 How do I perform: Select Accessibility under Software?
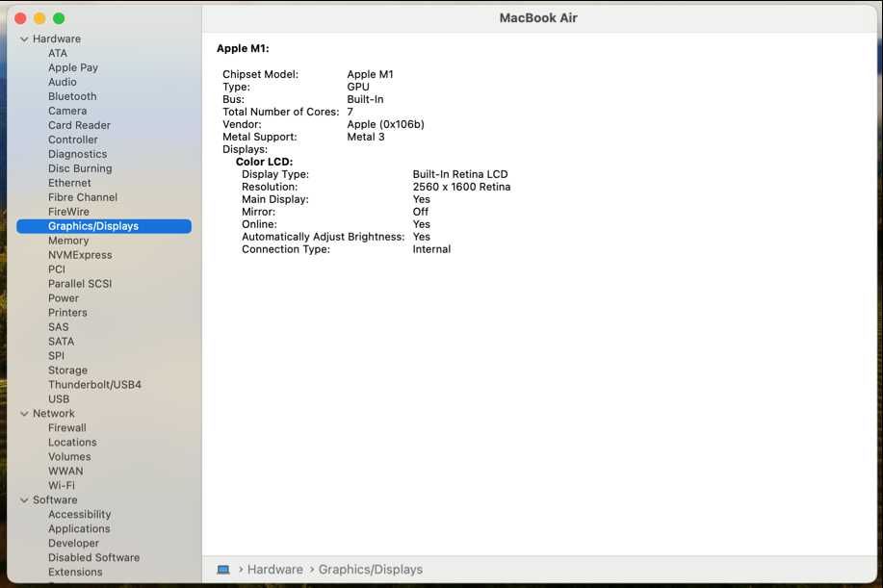79,514
